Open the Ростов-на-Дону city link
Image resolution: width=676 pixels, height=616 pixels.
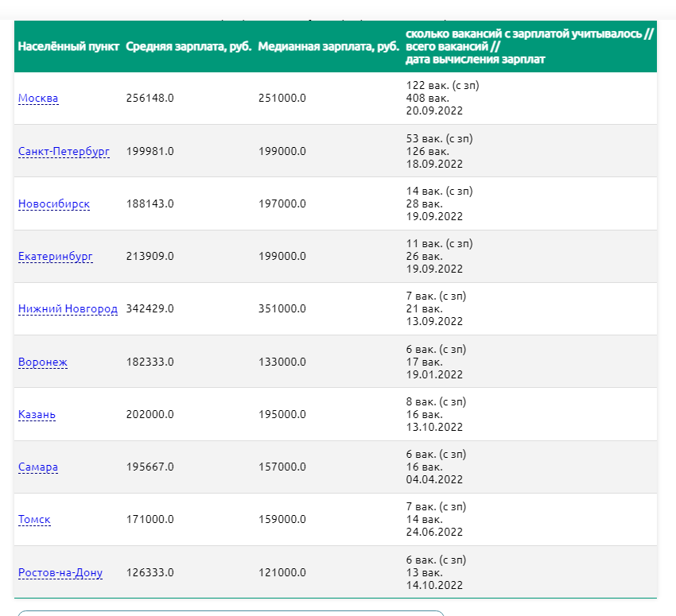60,572
